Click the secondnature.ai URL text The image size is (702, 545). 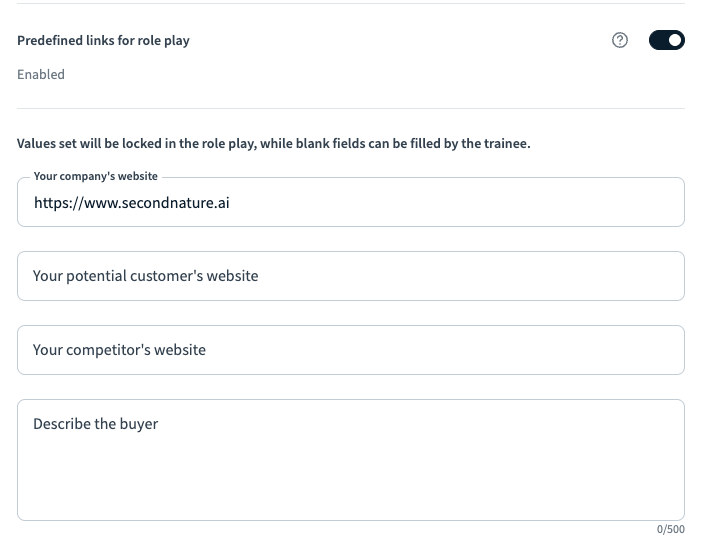point(132,202)
